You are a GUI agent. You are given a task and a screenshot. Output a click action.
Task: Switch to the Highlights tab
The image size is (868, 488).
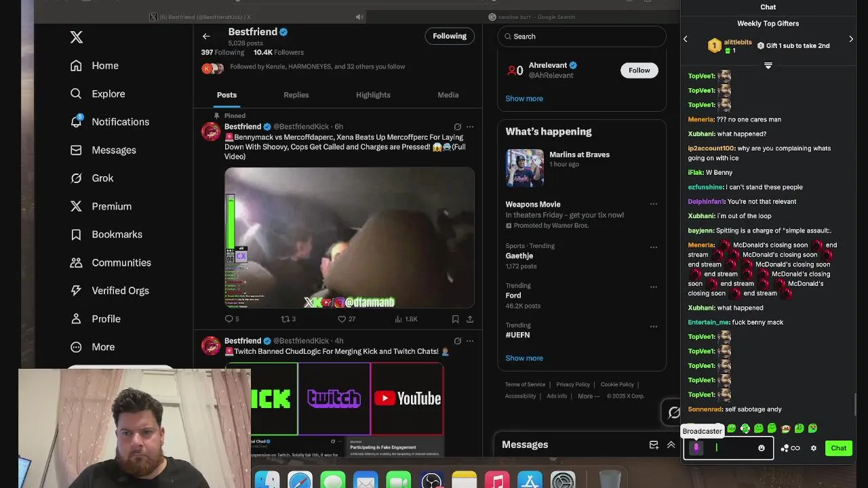(x=373, y=95)
